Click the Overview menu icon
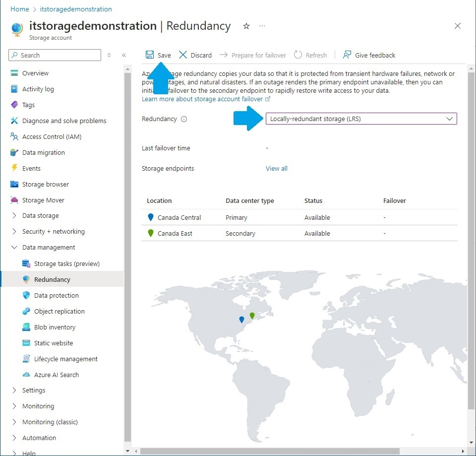The height and width of the screenshot is (456, 476). 14,73
